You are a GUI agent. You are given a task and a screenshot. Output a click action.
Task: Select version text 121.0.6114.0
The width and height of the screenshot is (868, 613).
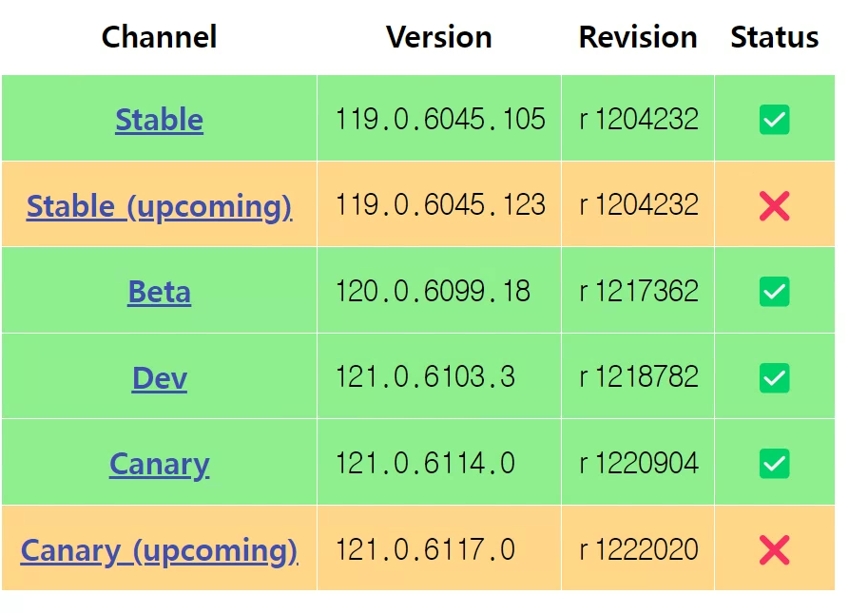tap(425, 463)
